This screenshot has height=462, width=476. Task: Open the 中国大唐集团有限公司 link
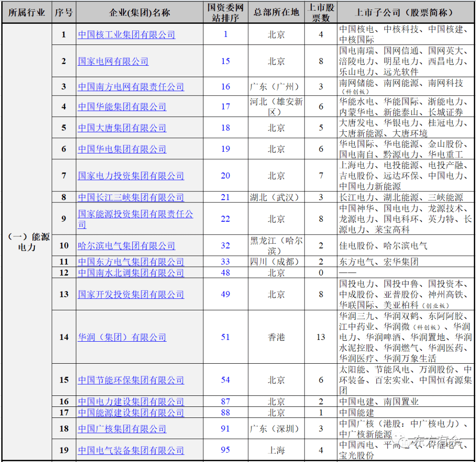(x=122, y=128)
